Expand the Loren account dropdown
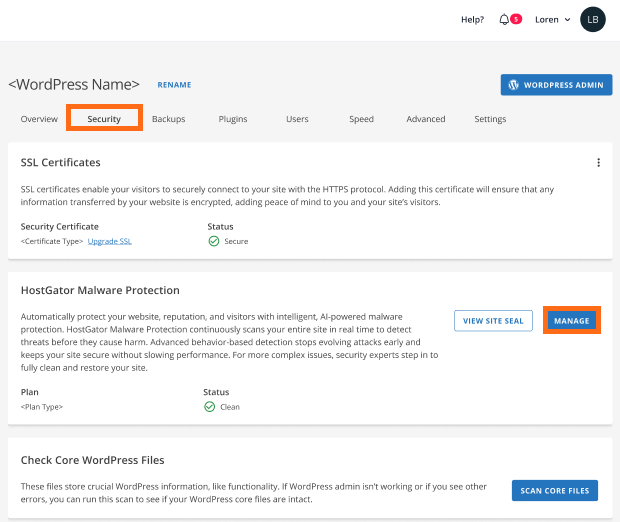The width and height of the screenshot is (620, 522). 552,20
